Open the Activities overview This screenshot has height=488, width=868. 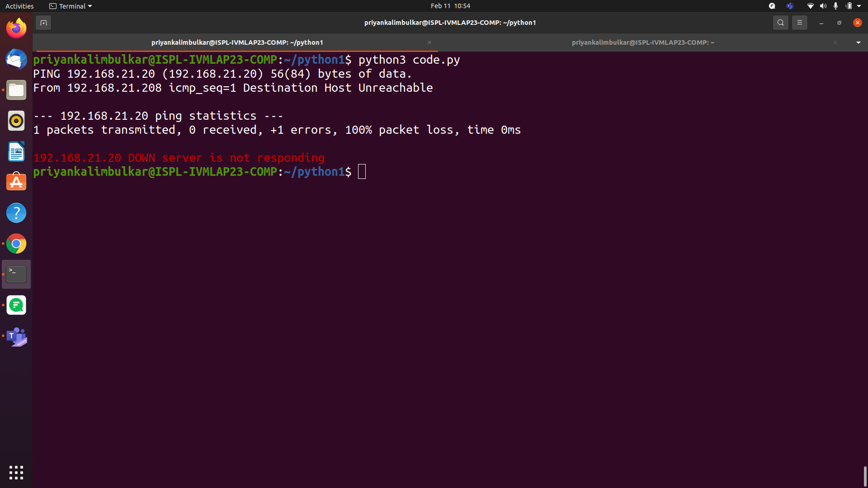19,6
